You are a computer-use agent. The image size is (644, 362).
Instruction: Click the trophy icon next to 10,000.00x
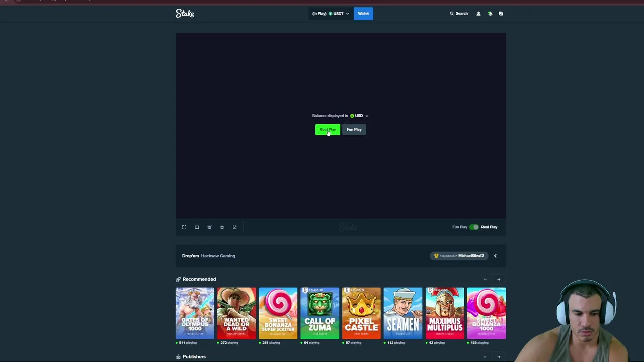pyautogui.click(x=436, y=256)
